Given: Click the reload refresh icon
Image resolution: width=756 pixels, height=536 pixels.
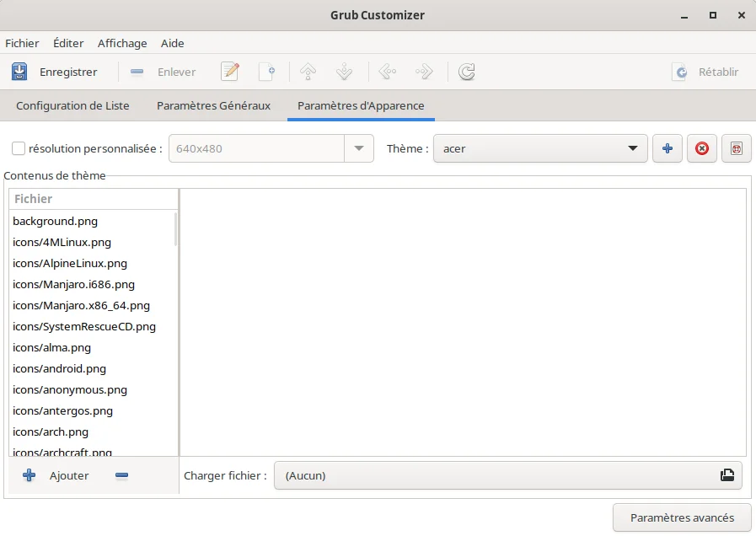Looking at the screenshot, I should (x=466, y=72).
